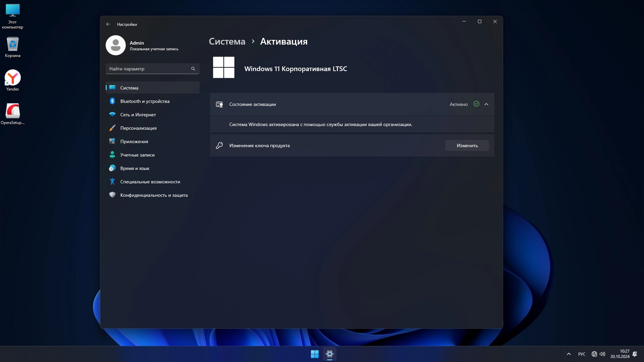Click the Admin user avatar icon
Image resolution: width=644 pixels, height=362 pixels.
tap(116, 45)
